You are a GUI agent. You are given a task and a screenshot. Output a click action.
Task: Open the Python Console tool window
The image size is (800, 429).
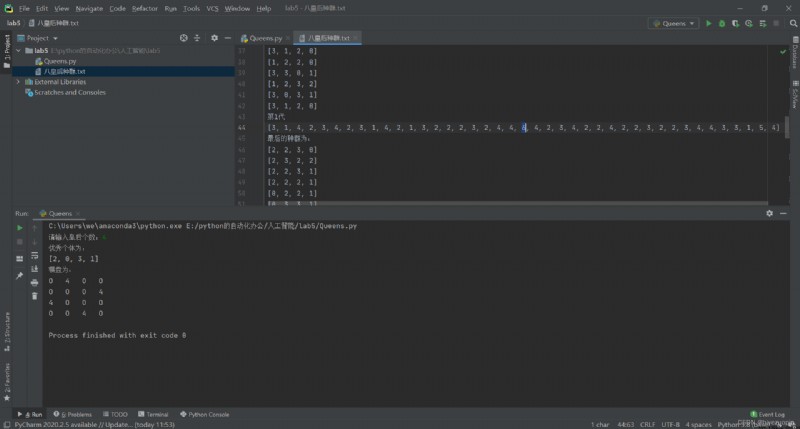205,415
